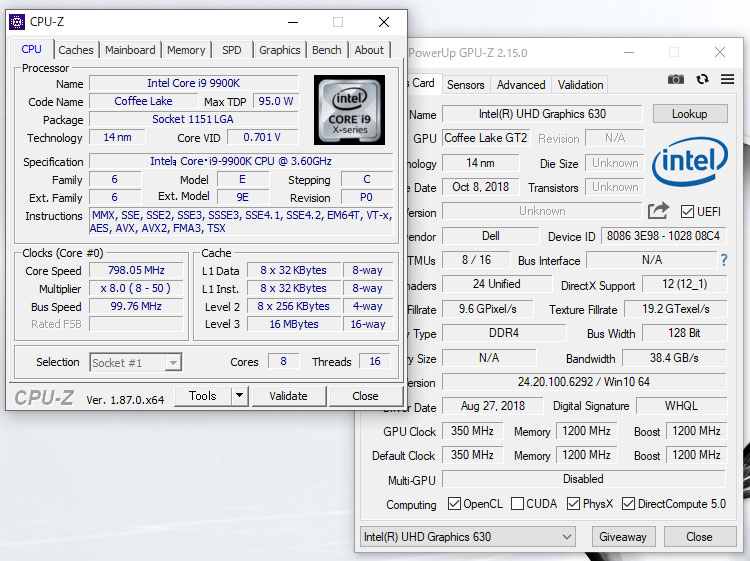Click the Bandwidth value 38.4 GB/s
The image size is (750, 561).
(x=674, y=358)
